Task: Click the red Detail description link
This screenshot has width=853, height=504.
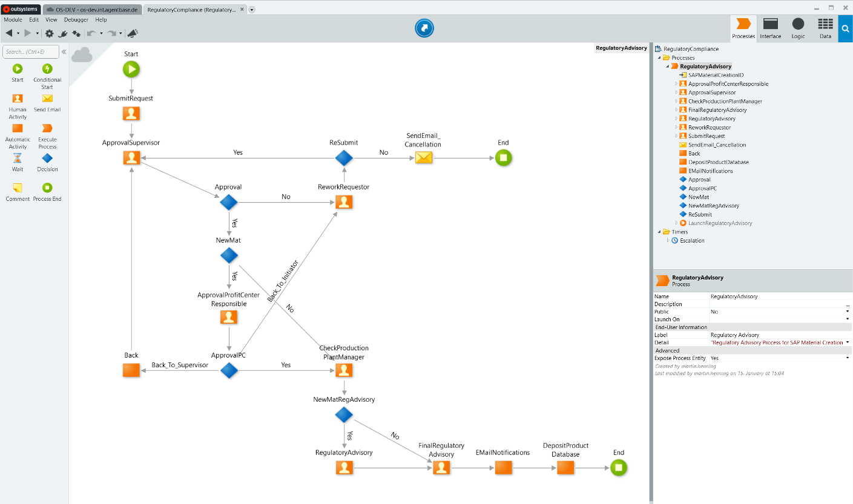Action: (778, 342)
